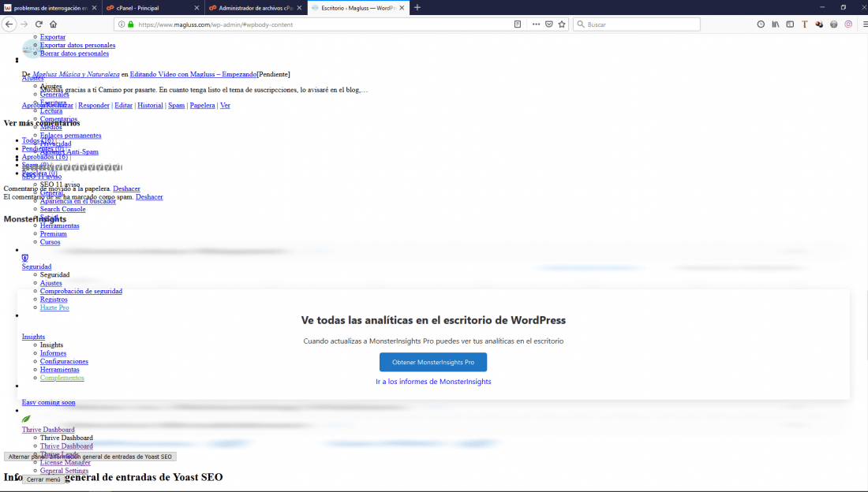
Task: Open Exportar datos personales link
Action: tap(77, 46)
